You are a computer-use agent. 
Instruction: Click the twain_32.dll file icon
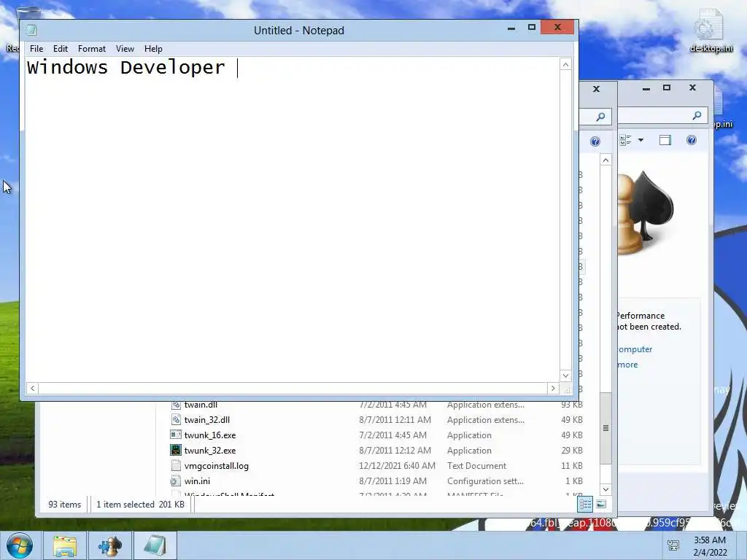[x=176, y=419]
